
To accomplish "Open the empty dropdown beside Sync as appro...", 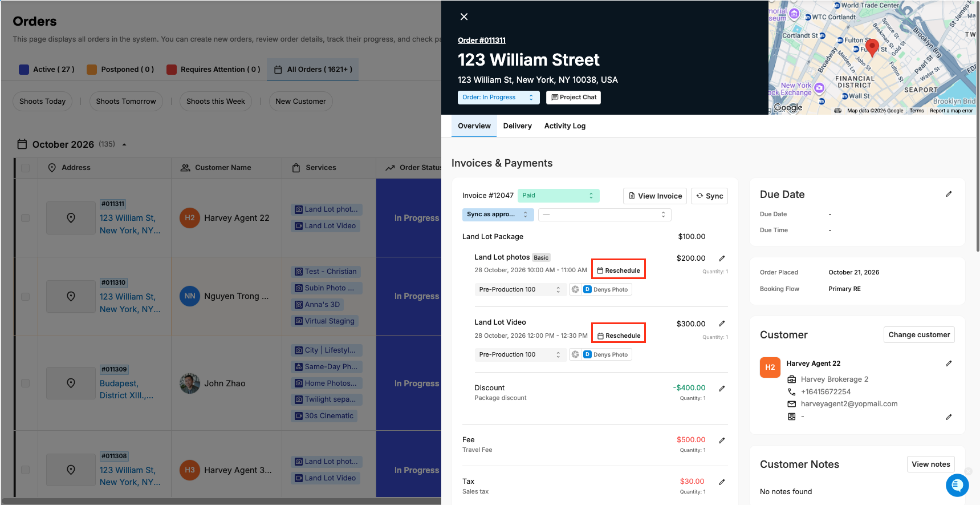I will click(604, 215).
